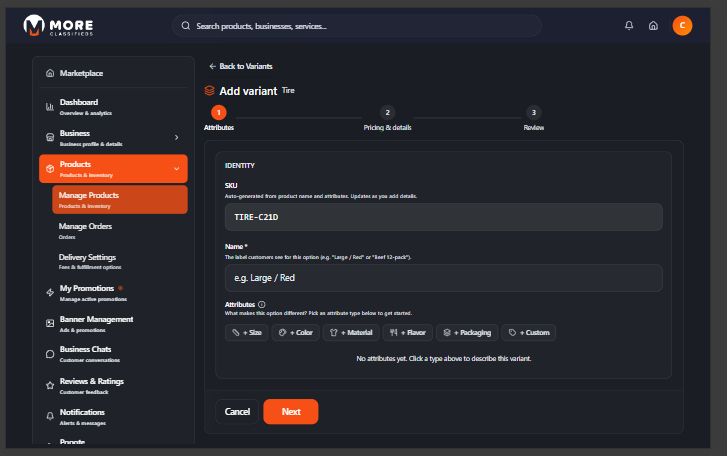
Task: Click Back to Variants link
Action: 240,66
